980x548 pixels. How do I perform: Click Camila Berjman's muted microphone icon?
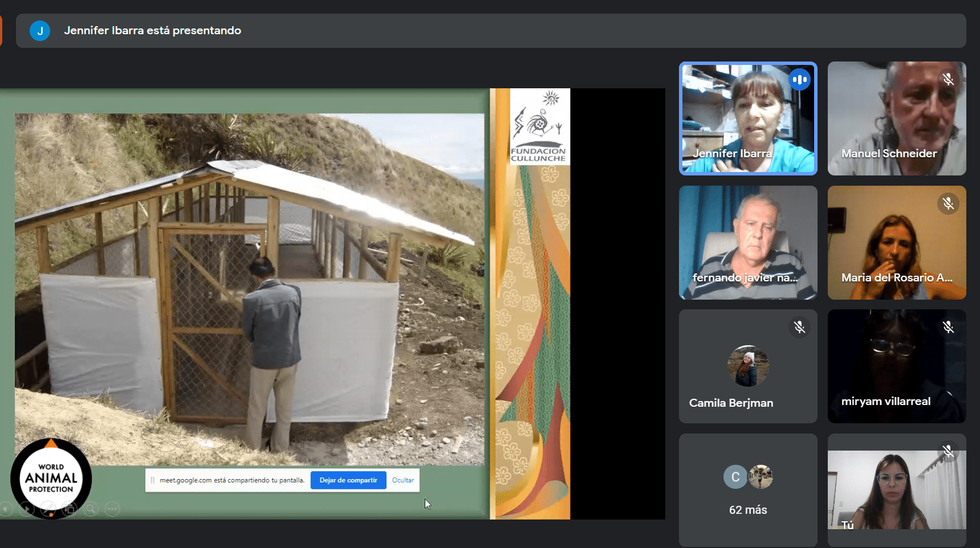click(x=799, y=327)
